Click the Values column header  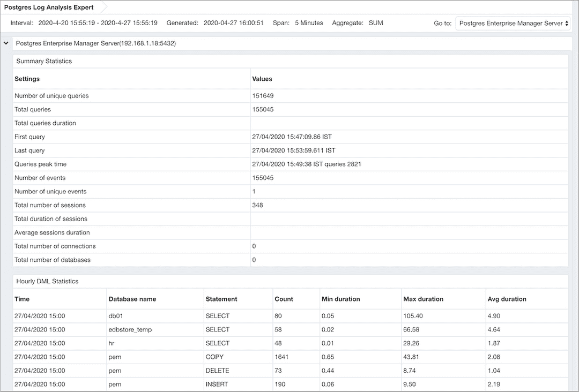[x=262, y=79]
